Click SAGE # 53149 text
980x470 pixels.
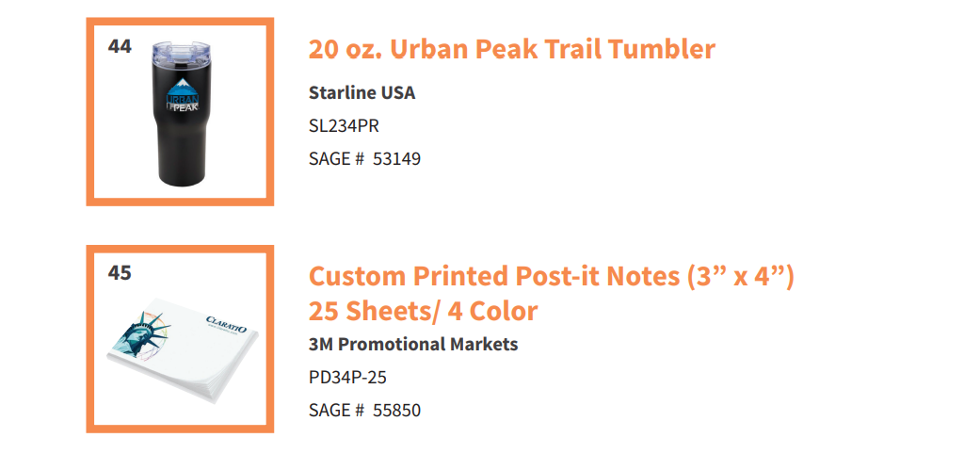tap(364, 159)
